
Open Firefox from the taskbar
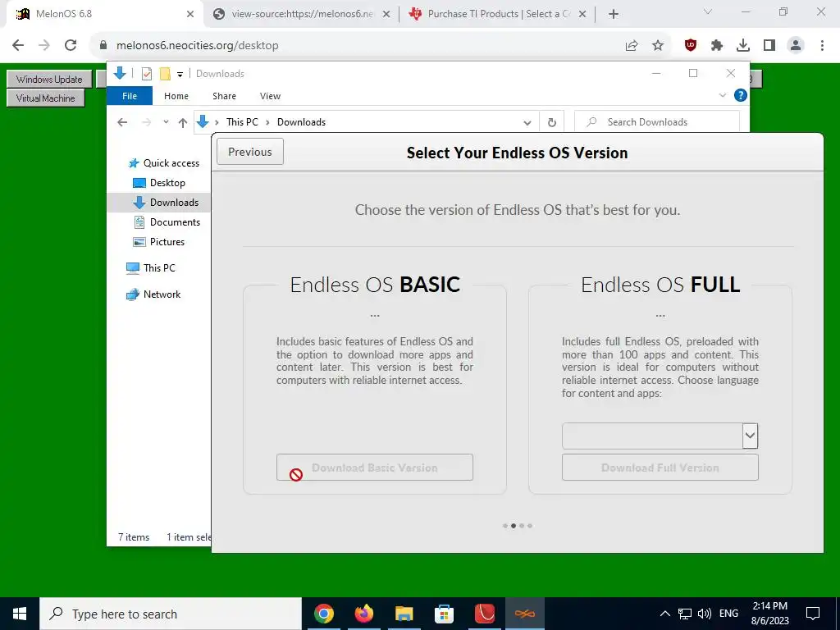[x=364, y=614]
